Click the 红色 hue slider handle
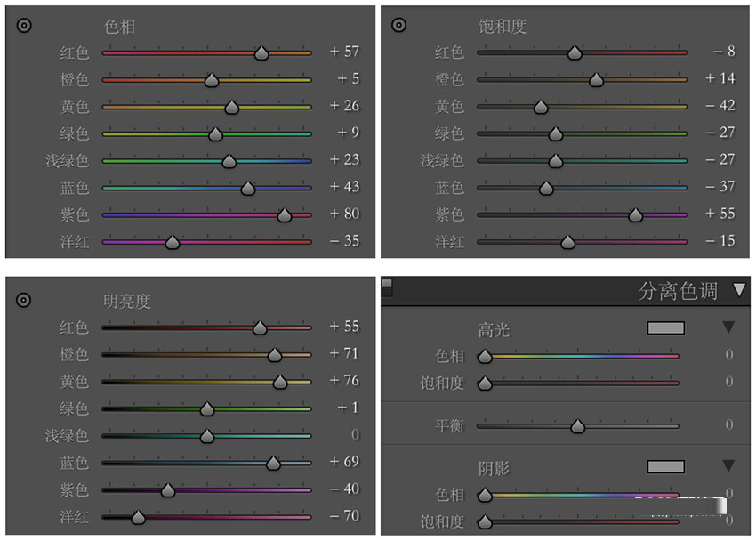This screenshot has width=756, height=541. tap(261, 53)
